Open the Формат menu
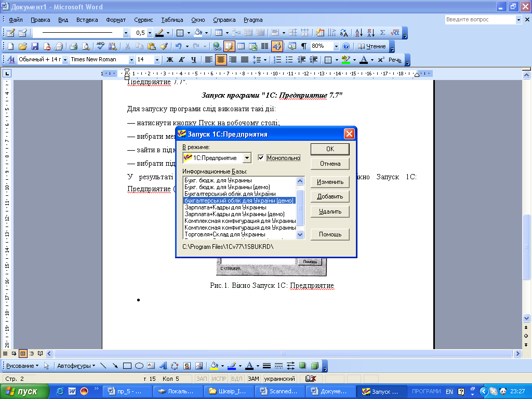532x399 pixels. point(116,20)
